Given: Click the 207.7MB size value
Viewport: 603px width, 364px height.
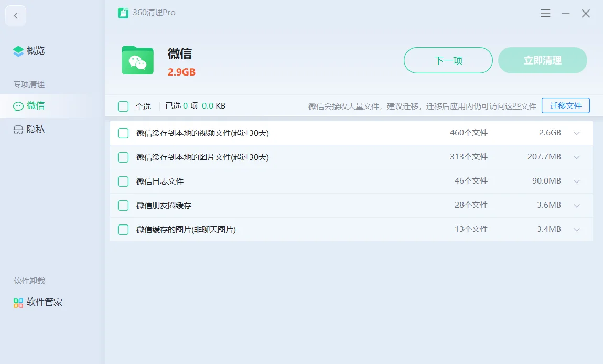Looking at the screenshot, I should [544, 157].
